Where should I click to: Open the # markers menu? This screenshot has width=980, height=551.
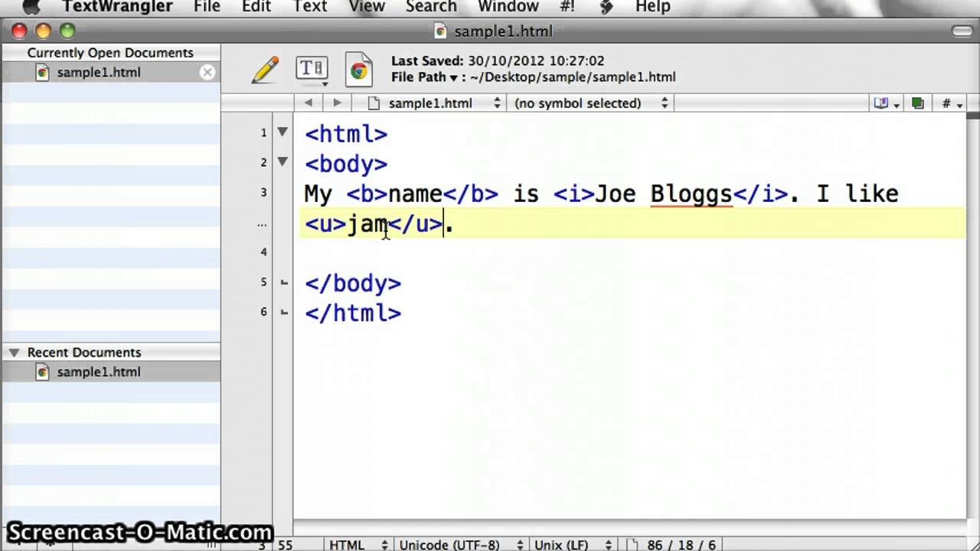coord(952,103)
